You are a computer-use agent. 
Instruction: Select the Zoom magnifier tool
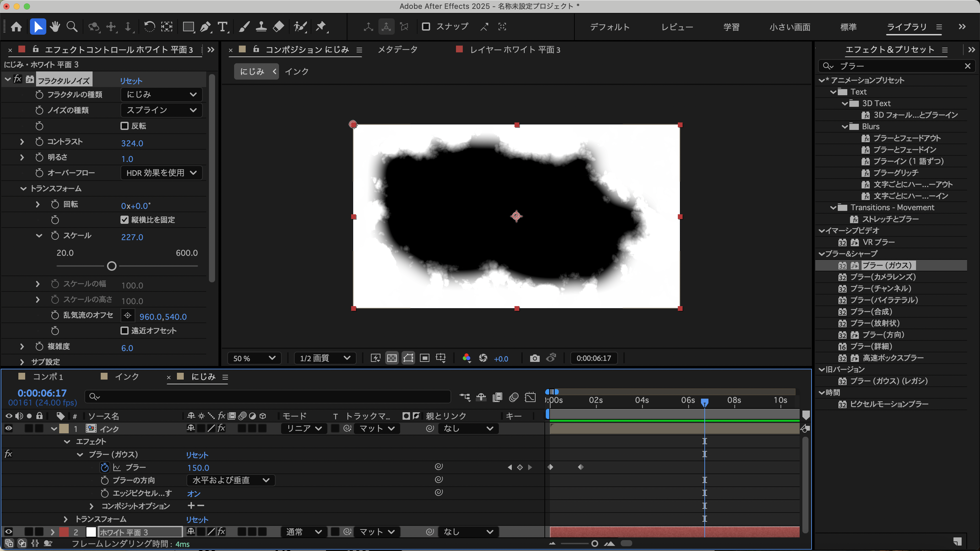[72, 27]
